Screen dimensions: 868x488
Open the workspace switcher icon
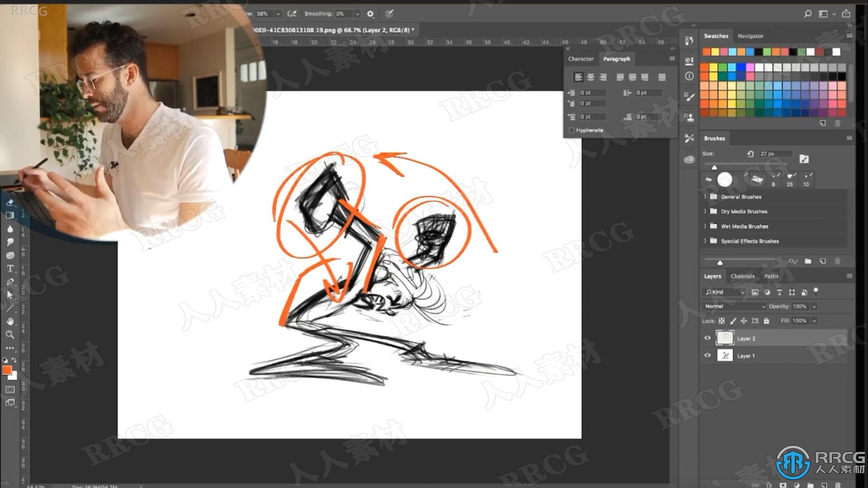[x=823, y=14]
